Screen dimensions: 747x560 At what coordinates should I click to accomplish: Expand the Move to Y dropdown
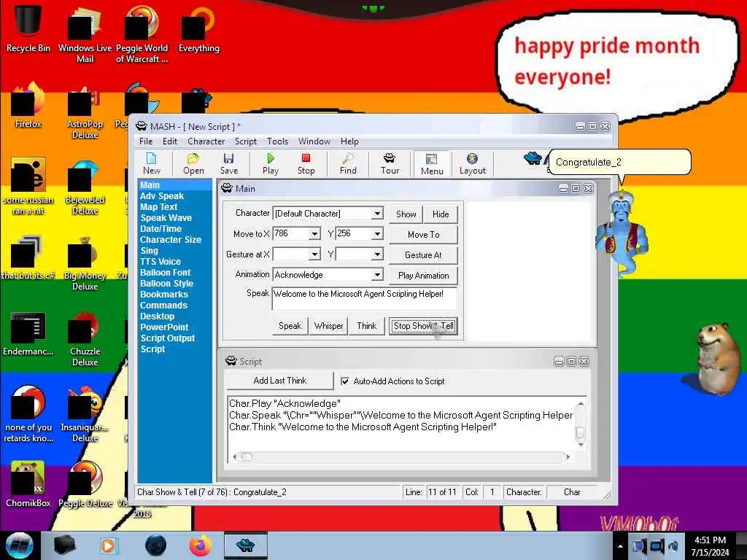click(x=377, y=234)
